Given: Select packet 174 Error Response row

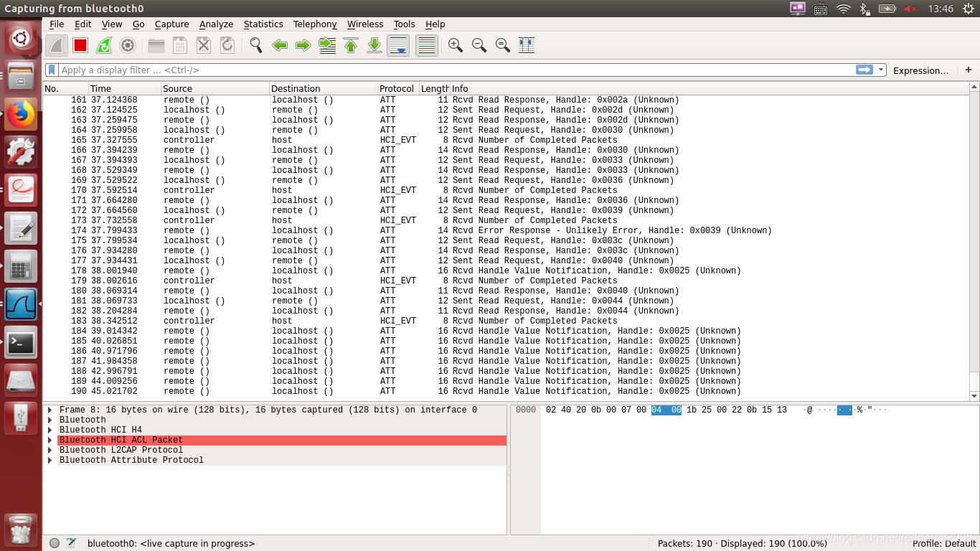Looking at the screenshot, I should click(x=506, y=230).
